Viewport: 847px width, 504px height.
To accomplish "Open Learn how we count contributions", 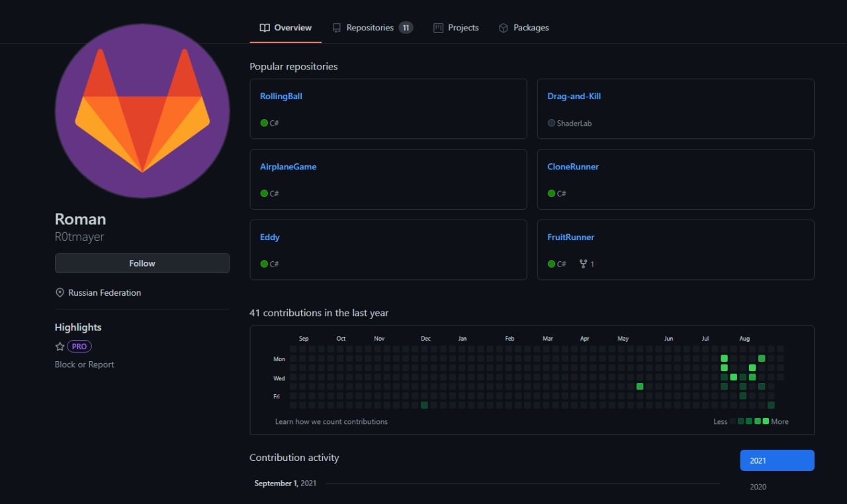I will tap(332, 421).
